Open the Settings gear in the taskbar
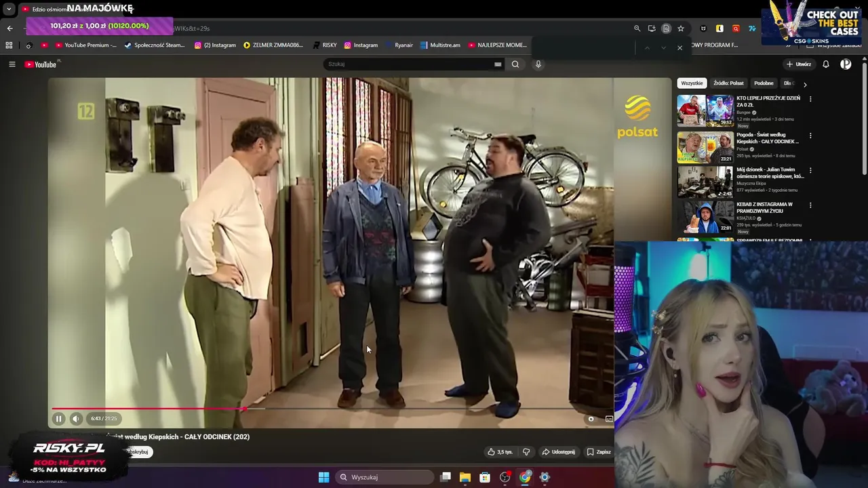 point(545,477)
